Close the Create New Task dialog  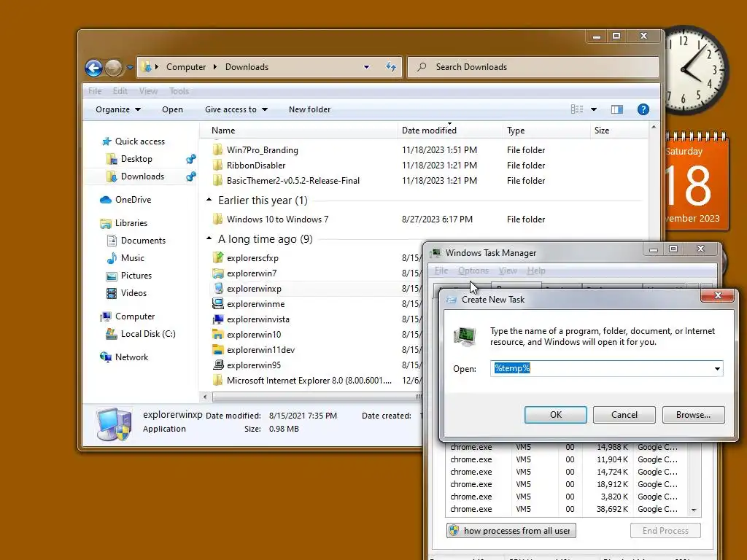tap(718, 296)
